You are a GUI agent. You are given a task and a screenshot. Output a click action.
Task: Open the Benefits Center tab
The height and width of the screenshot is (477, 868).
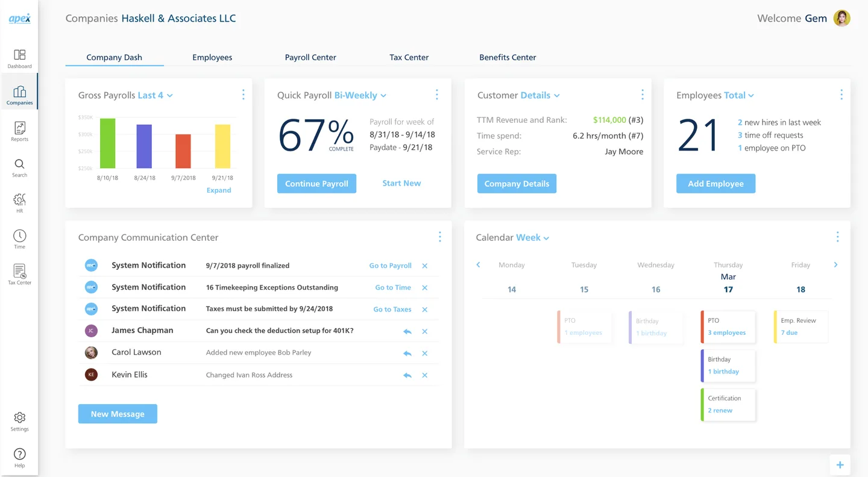coord(508,57)
